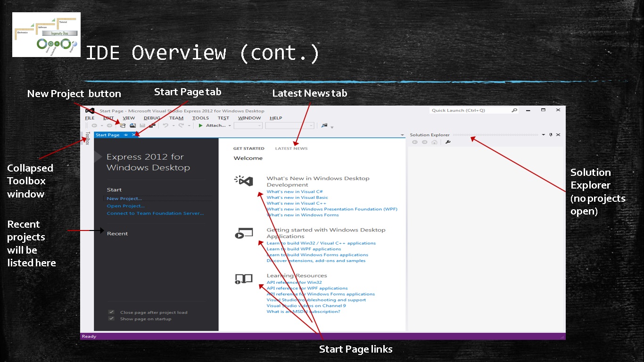
Task: Open the TEST menu
Action: (x=223, y=118)
